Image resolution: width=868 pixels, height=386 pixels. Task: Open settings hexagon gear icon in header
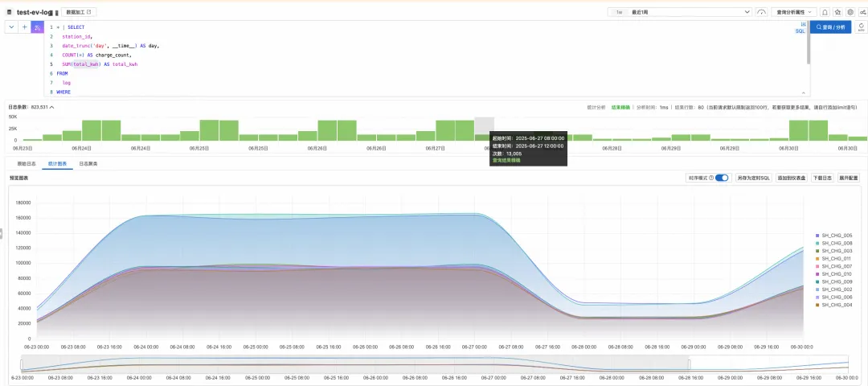coord(850,11)
